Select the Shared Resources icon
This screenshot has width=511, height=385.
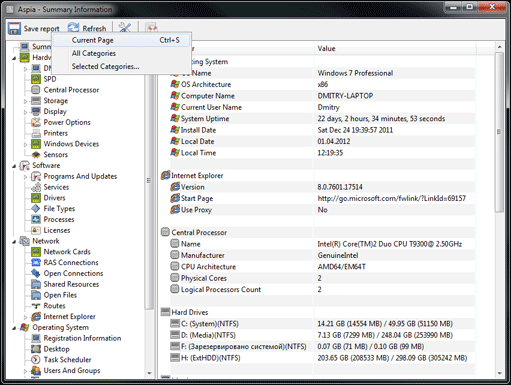point(36,284)
